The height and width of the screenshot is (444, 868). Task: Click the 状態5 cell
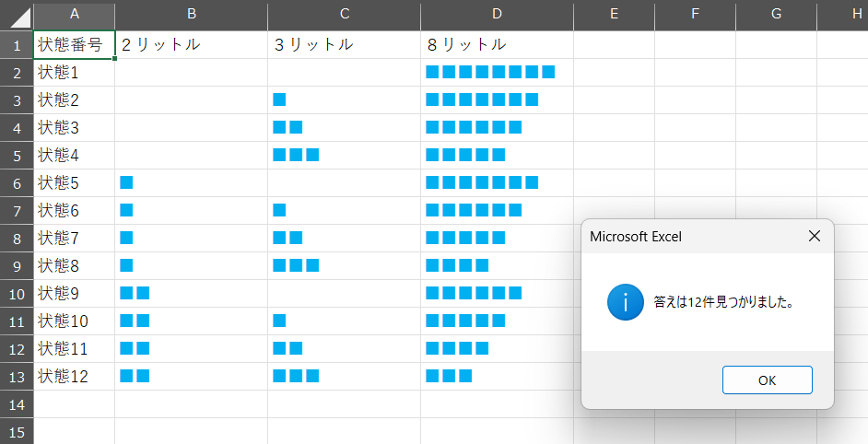tap(75, 183)
